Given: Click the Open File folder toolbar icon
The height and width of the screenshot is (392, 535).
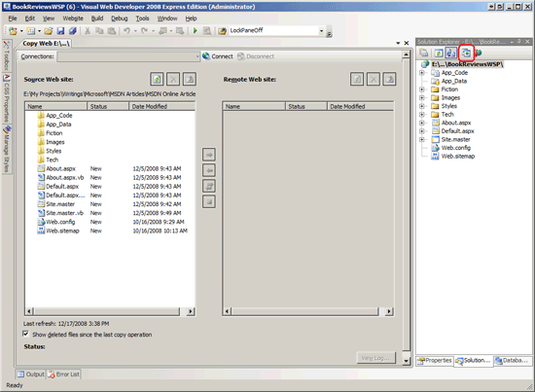Looking at the screenshot, I should [49, 31].
